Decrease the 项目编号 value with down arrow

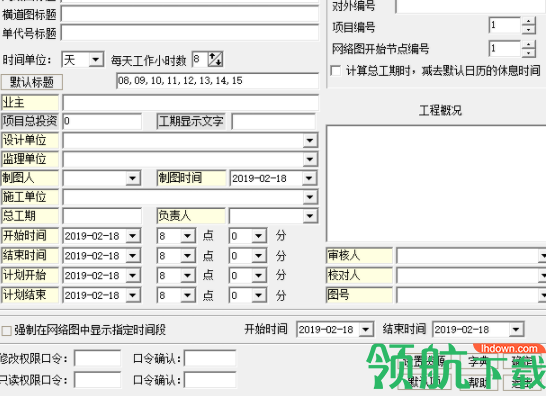click(x=529, y=30)
